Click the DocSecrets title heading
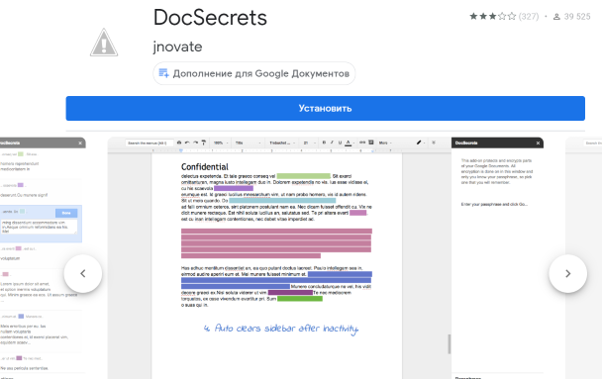The width and height of the screenshot is (602, 379). [210, 18]
